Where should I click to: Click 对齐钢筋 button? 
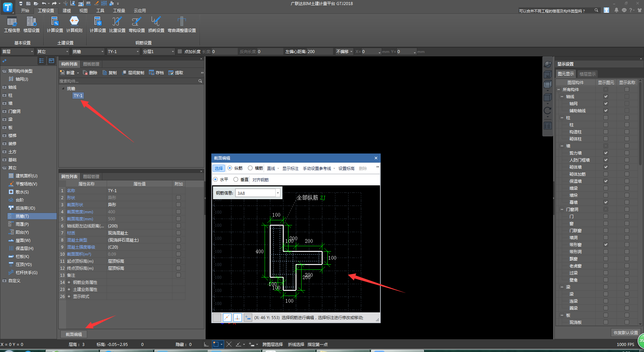pyautogui.click(x=261, y=180)
